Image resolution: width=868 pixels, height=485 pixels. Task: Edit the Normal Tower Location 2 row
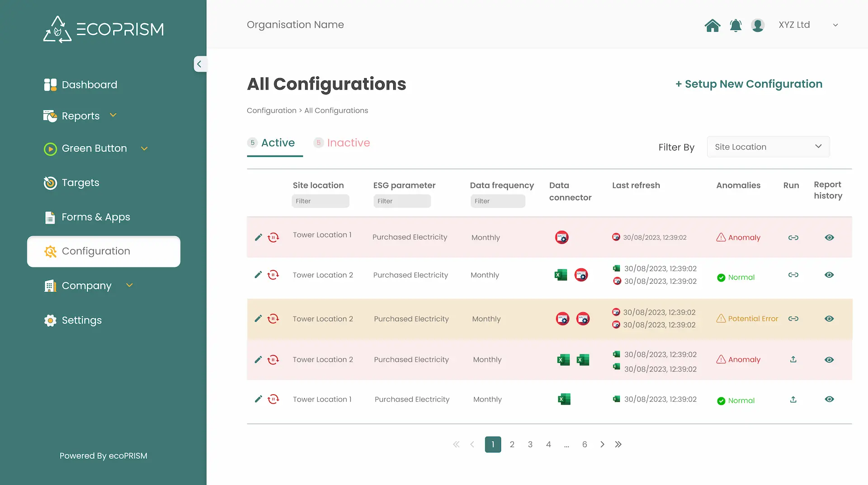[x=258, y=275]
